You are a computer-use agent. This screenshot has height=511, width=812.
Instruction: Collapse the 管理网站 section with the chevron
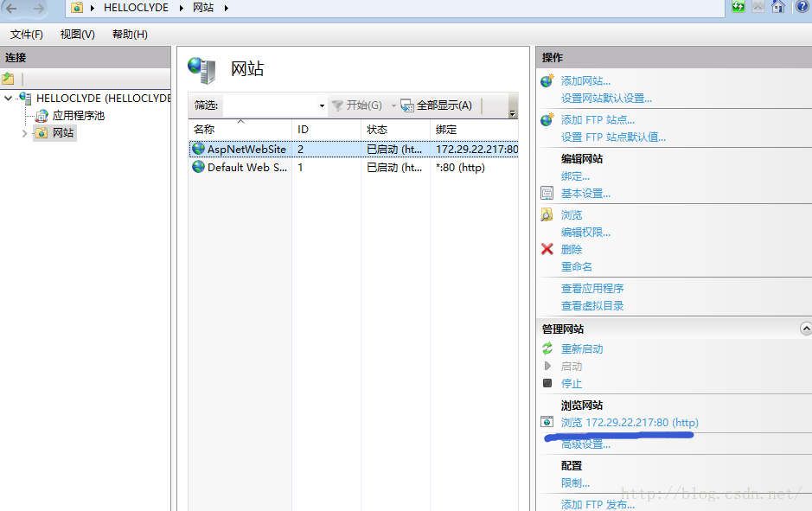point(806,329)
